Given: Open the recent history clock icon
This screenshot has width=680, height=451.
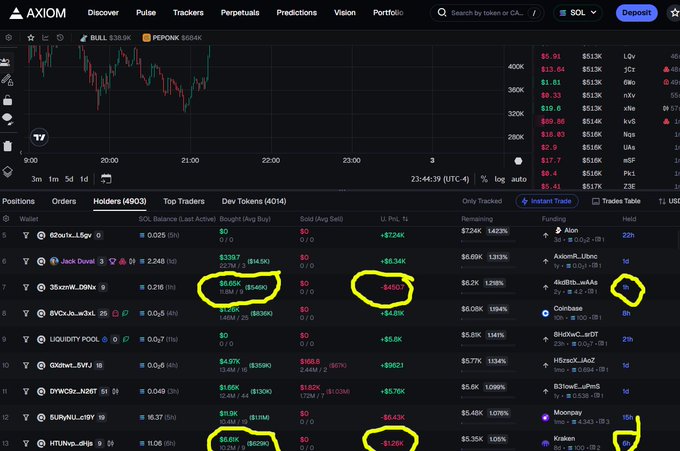Looking at the screenshot, I should [x=60, y=38].
